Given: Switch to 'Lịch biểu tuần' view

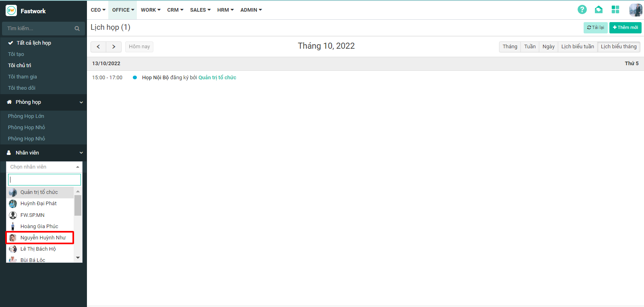Looking at the screenshot, I should 578,47.
